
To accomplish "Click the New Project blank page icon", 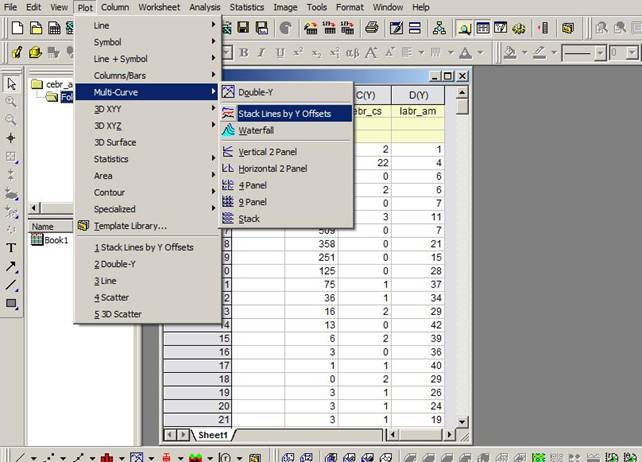I will point(17,28).
